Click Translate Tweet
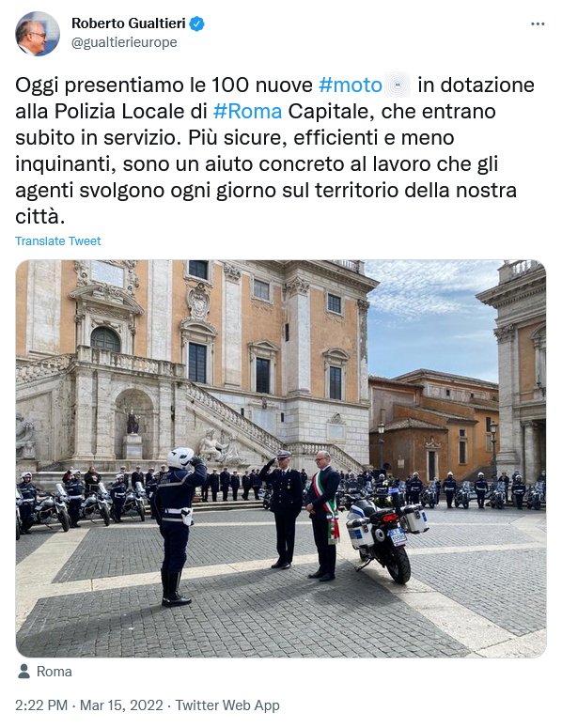This screenshot has width=562, height=728. (x=58, y=241)
